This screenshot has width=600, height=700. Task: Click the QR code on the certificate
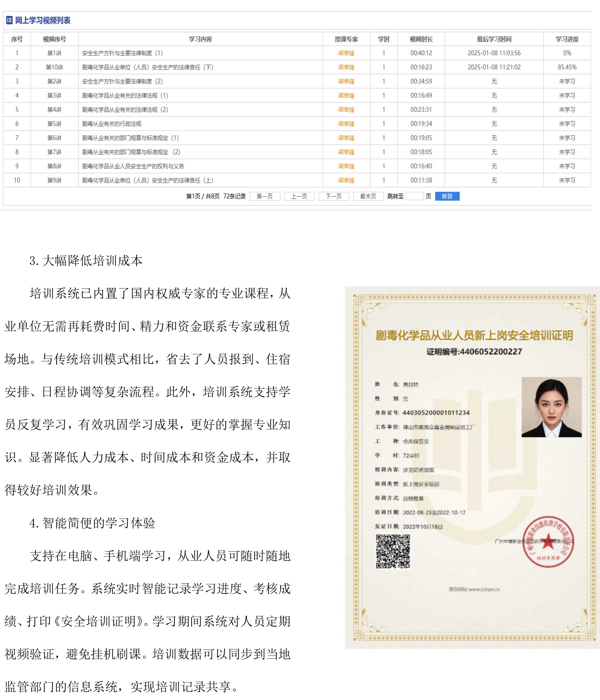(393, 551)
